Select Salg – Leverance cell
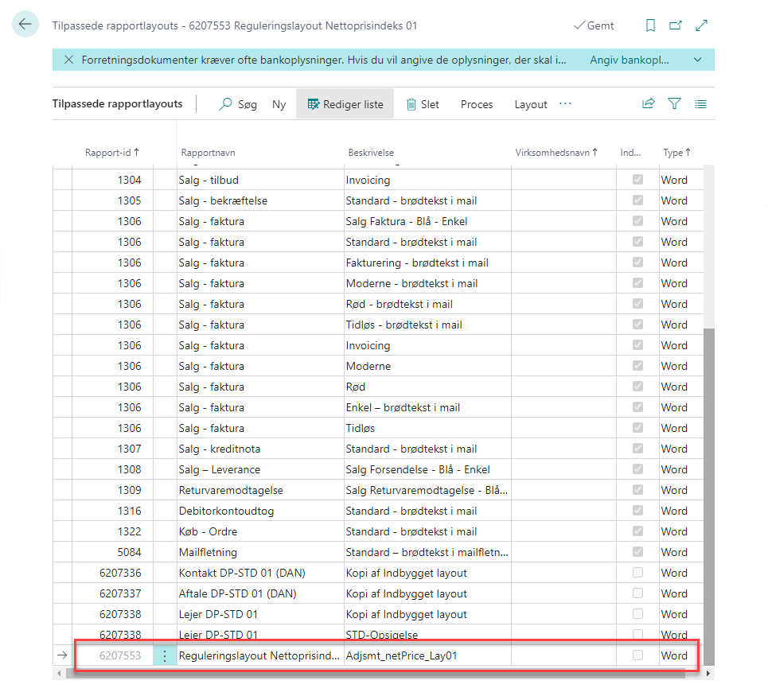Viewport: 768px width, 700px height. click(x=260, y=469)
